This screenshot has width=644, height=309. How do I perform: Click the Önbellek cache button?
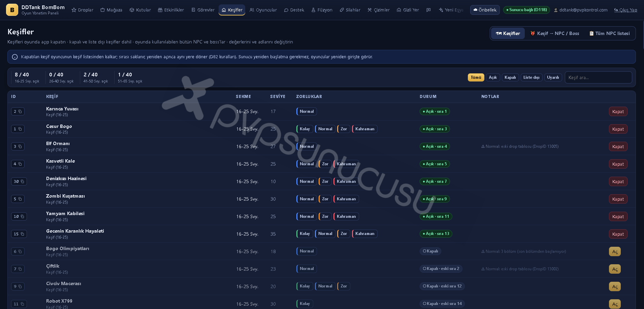(x=485, y=10)
